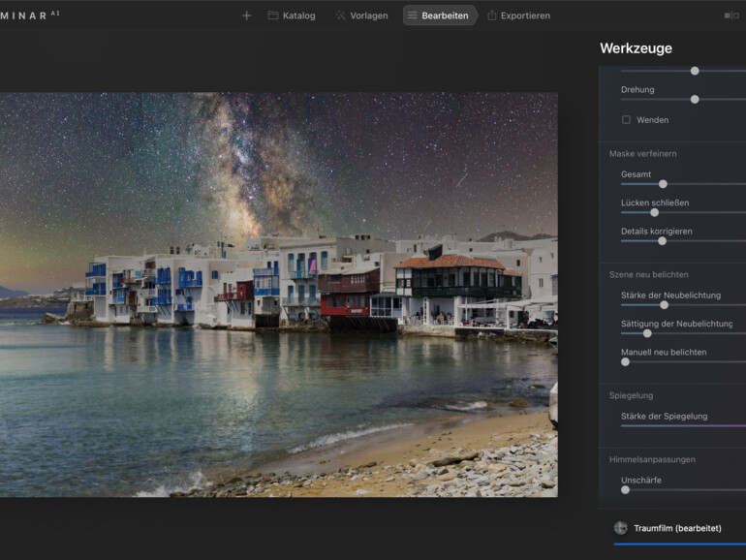This screenshot has width=746, height=560.
Task: Open the Katalog tab
Action: (x=292, y=16)
